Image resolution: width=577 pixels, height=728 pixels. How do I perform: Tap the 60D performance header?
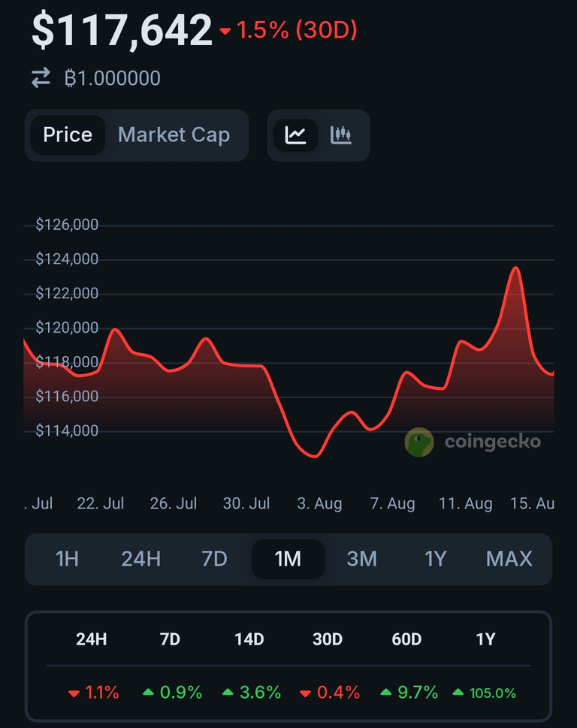[406, 639]
